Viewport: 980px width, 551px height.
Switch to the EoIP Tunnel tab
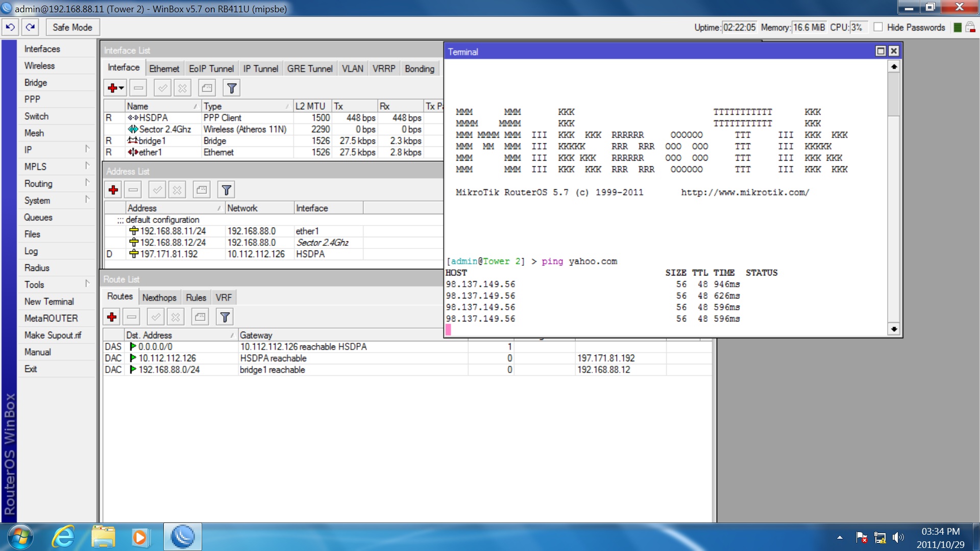pos(211,68)
